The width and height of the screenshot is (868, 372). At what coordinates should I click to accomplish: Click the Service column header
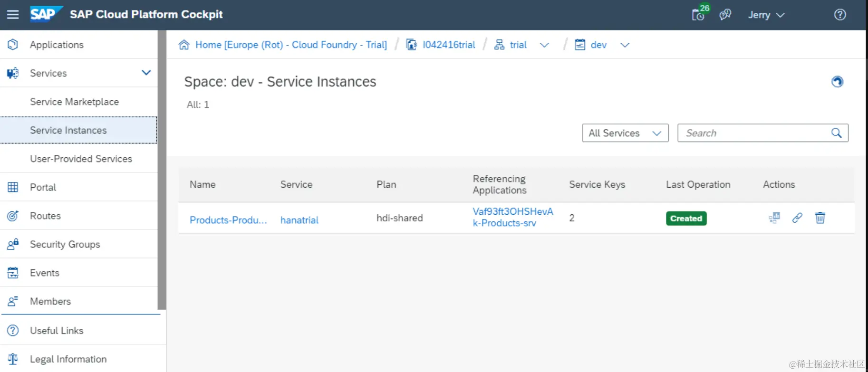296,184
